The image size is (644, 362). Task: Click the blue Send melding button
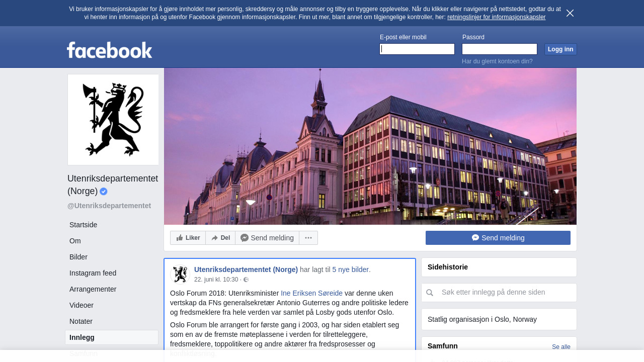(x=498, y=238)
